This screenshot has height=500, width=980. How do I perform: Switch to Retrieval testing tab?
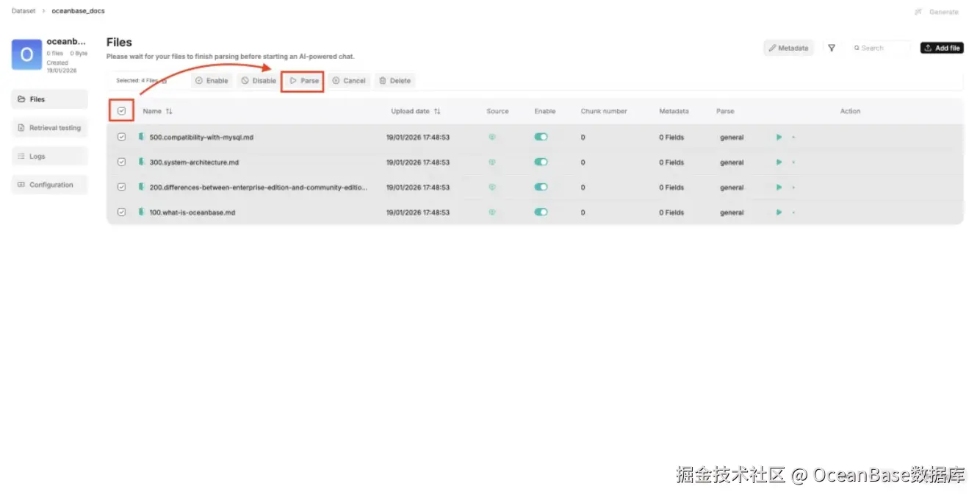click(49, 128)
